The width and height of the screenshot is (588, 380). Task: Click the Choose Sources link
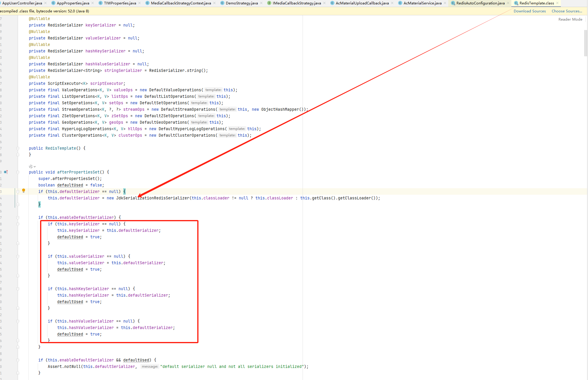point(567,11)
